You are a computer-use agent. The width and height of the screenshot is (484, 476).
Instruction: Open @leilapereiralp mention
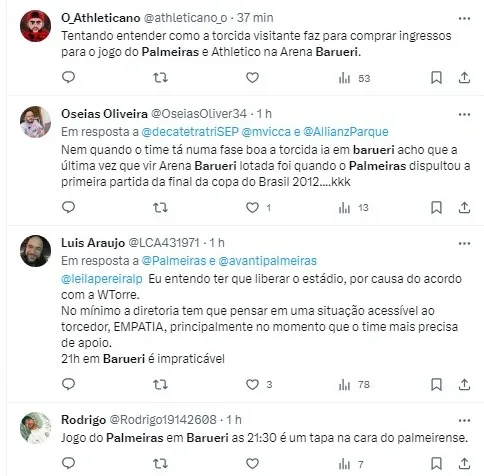tap(102, 279)
